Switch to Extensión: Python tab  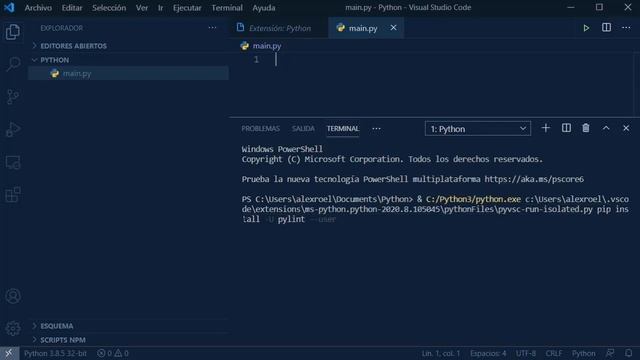pos(280,28)
